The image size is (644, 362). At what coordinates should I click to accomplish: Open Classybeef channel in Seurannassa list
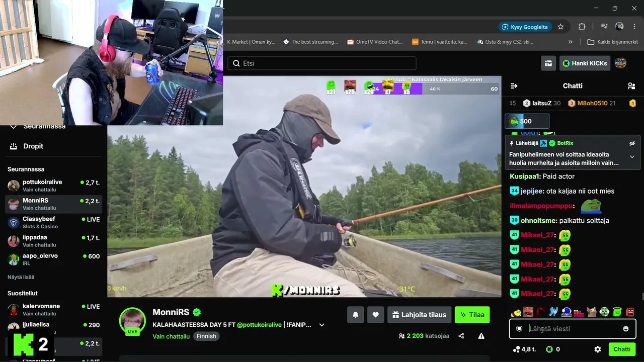(x=53, y=222)
